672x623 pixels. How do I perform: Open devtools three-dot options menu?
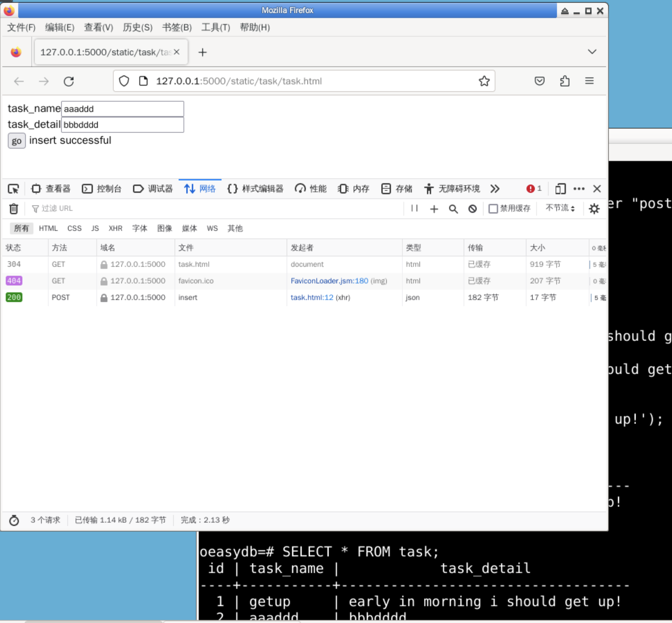pos(579,189)
